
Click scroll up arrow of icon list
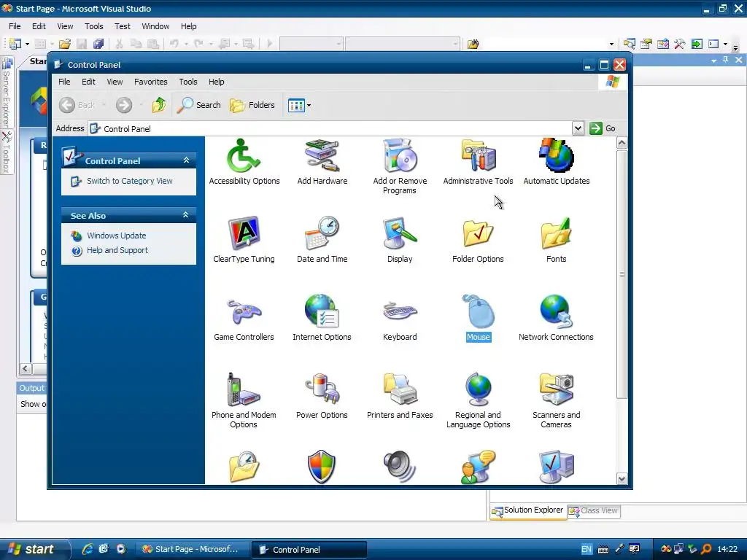[622, 142]
